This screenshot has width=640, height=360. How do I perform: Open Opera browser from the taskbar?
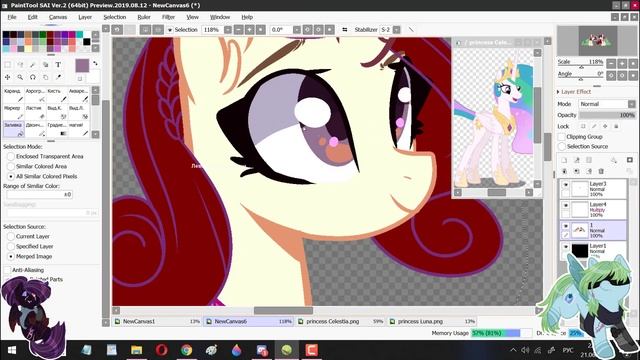tap(162, 350)
